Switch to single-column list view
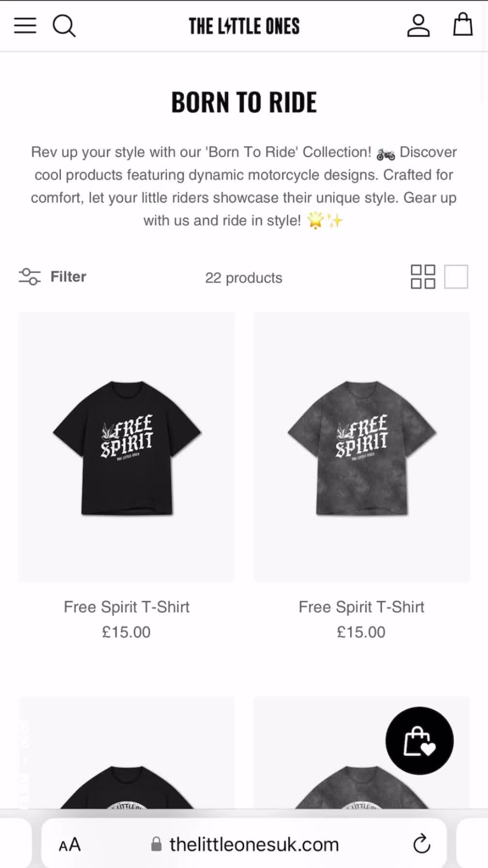The image size is (488, 868). [x=456, y=277]
